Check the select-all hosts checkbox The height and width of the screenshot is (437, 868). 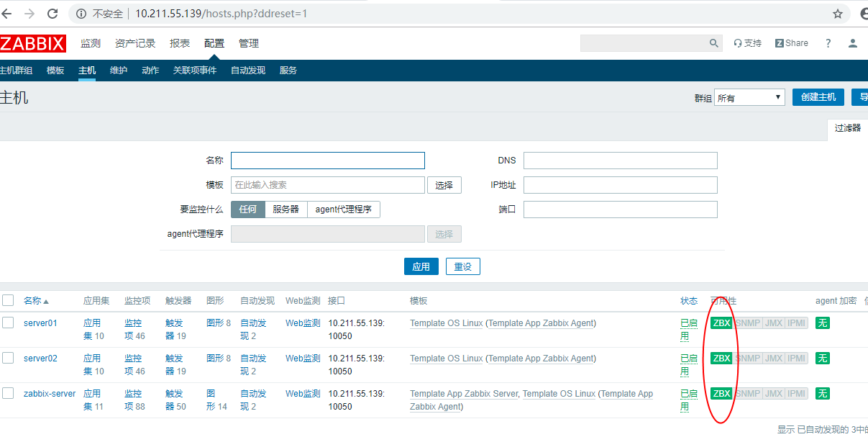pos(8,300)
